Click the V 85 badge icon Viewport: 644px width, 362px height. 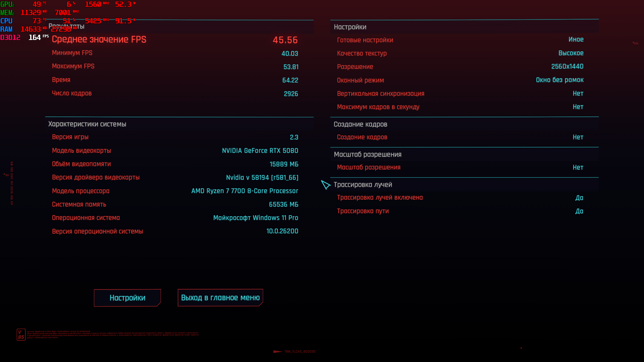tap(21, 335)
